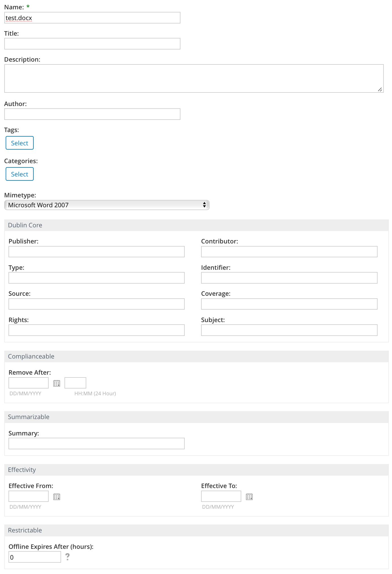Click the Contributor input field
Screen dimensions: 392x574
pos(289,252)
